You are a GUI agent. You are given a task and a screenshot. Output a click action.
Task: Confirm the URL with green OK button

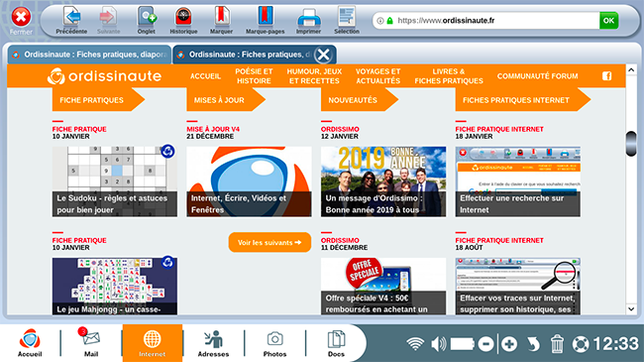click(609, 20)
